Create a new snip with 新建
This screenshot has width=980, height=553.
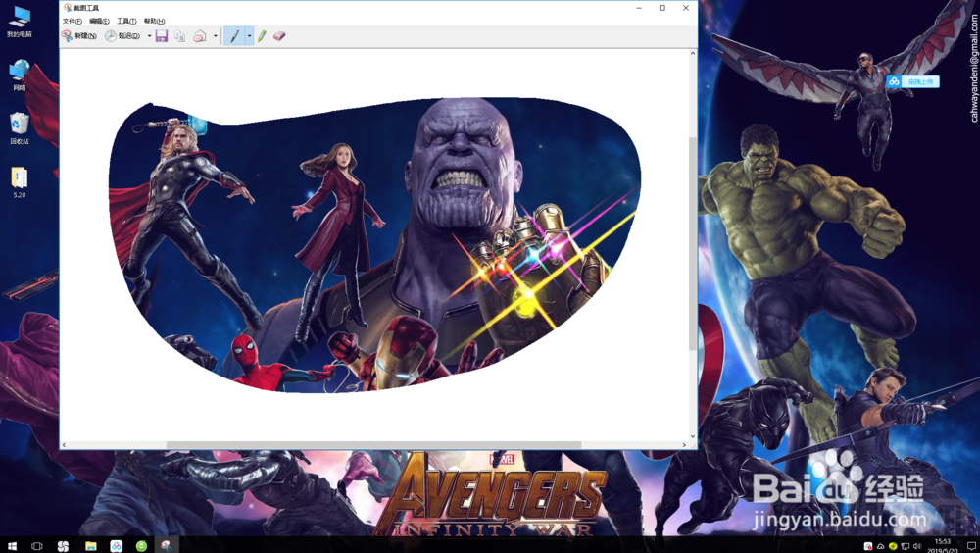[x=78, y=36]
